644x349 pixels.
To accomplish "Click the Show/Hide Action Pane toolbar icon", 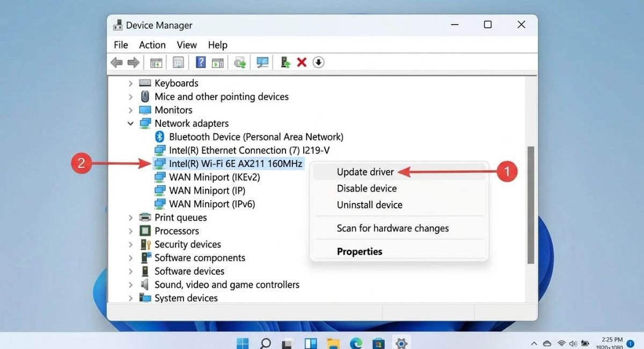I will 217,63.
